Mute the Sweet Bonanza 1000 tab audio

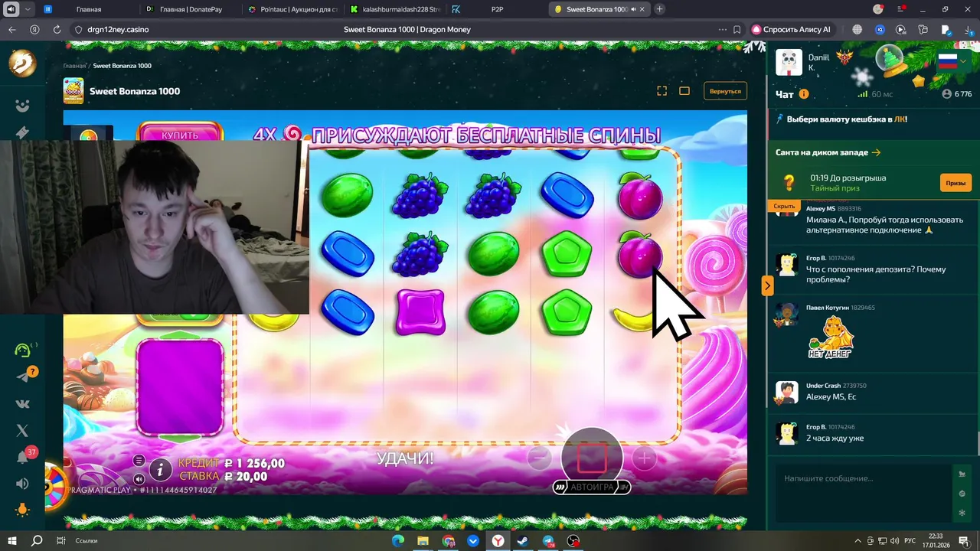coord(633,9)
